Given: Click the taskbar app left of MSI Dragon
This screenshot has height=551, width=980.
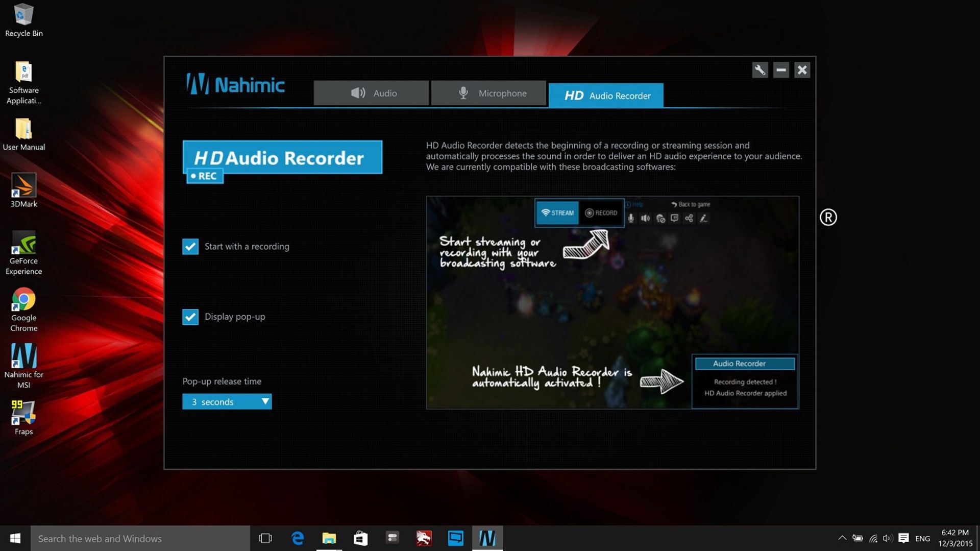Looking at the screenshot, I should tap(393, 538).
